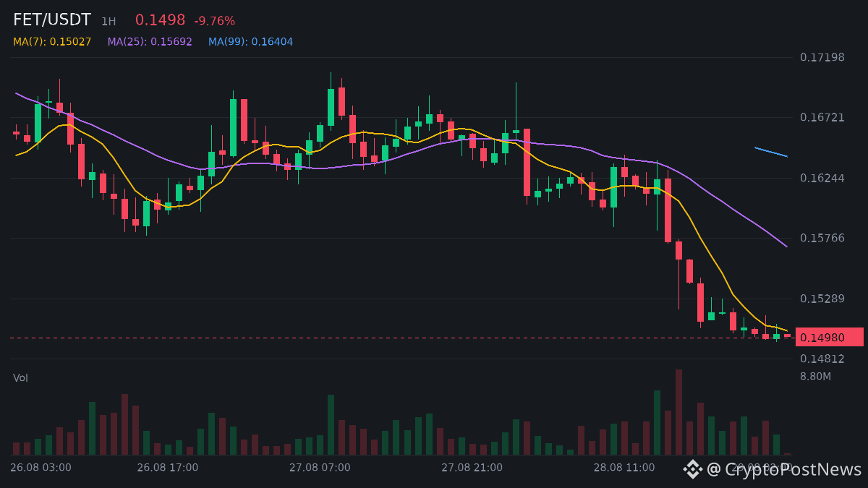The image size is (868, 488).
Task: Click the 0.1498 current price value
Action: pos(160,20)
